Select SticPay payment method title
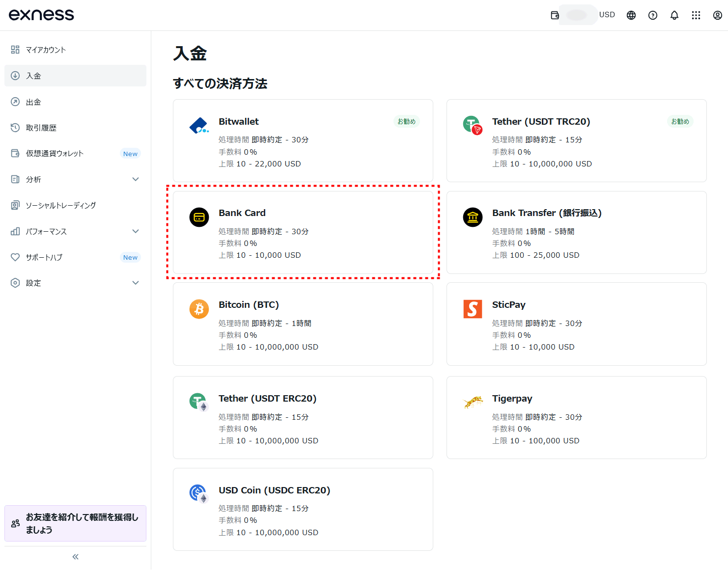728x570 pixels. tap(509, 304)
